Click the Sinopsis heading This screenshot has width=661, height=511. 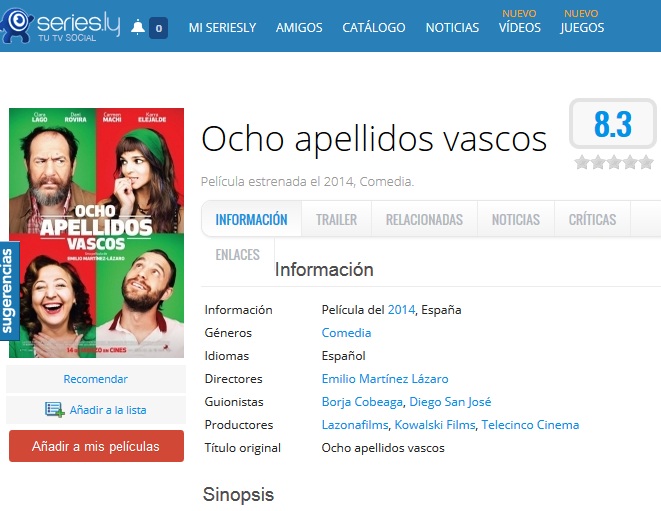click(x=238, y=494)
